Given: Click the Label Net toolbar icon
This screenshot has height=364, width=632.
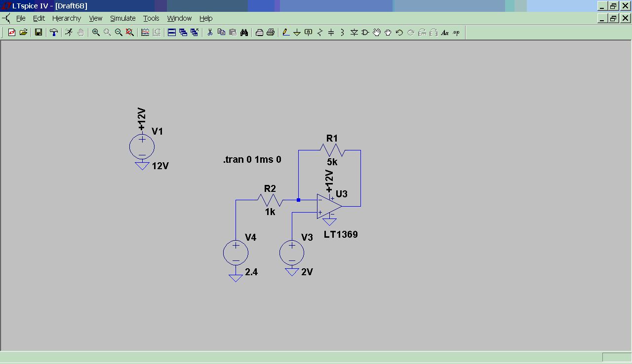Looking at the screenshot, I should [309, 33].
